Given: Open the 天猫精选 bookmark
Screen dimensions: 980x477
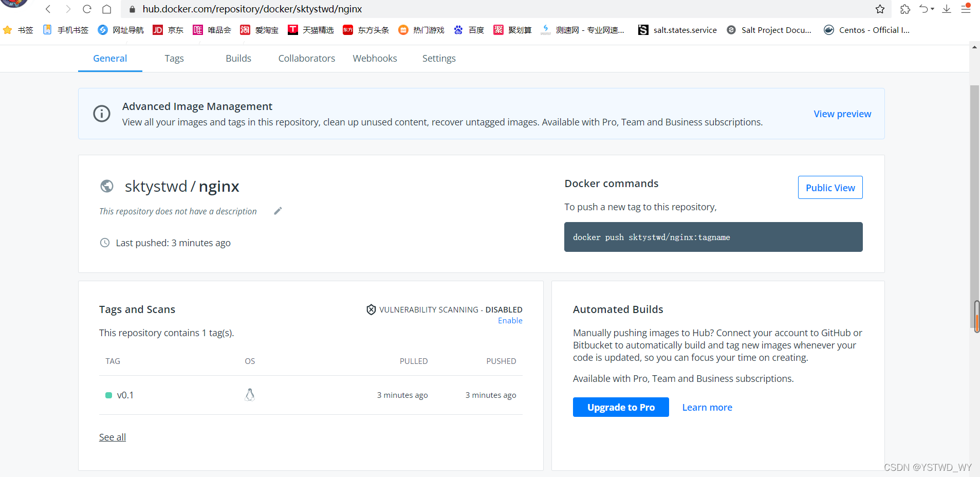Looking at the screenshot, I should coord(311,30).
